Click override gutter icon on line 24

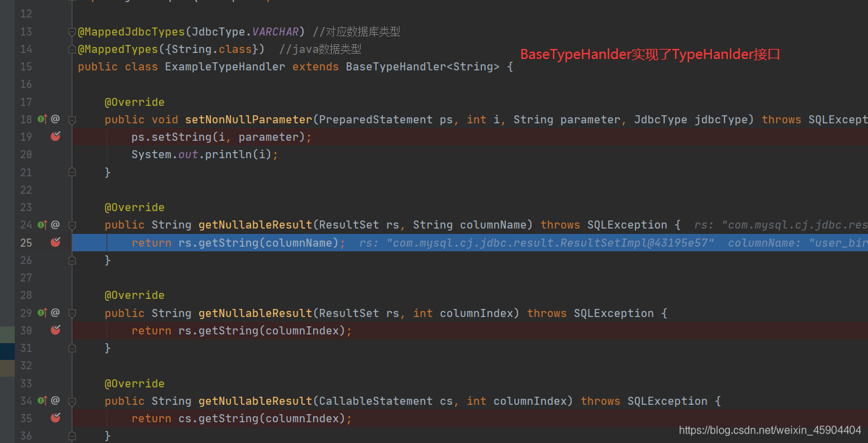42,225
